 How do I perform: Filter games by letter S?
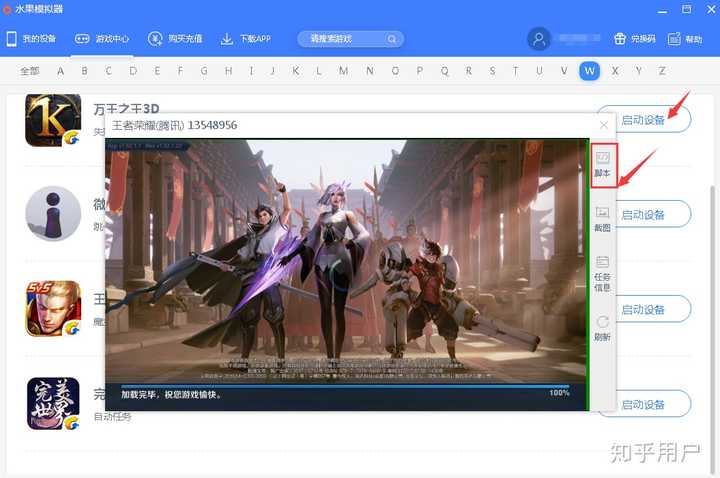pos(492,71)
